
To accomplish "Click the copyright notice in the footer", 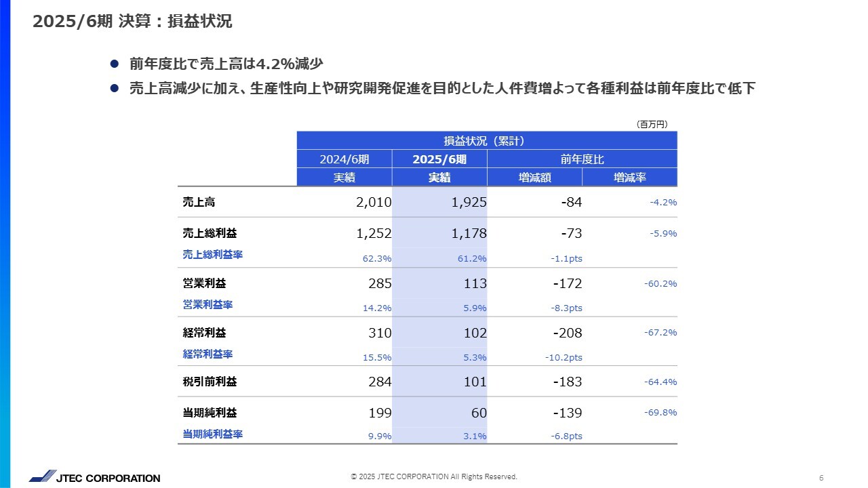I will coord(434,476).
